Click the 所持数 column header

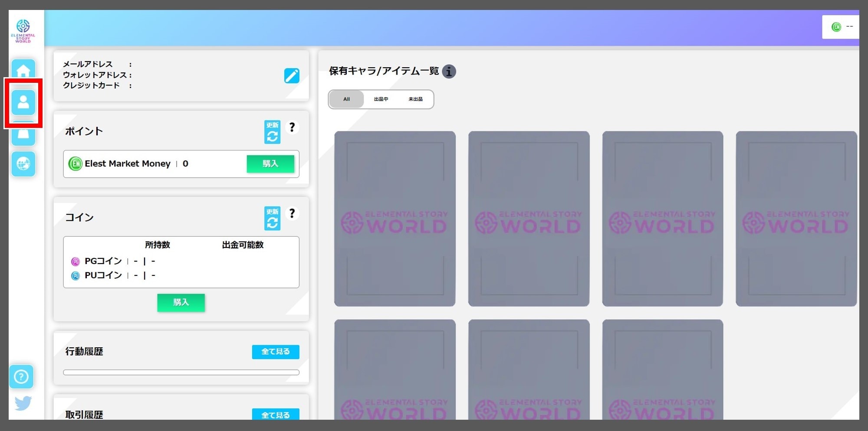pyautogui.click(x=158, y=245)
